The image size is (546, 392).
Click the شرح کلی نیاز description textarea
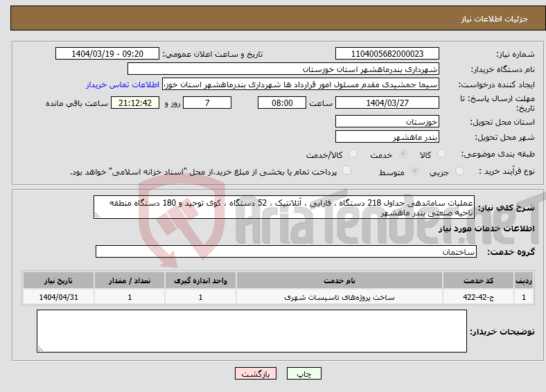point(284,207)
